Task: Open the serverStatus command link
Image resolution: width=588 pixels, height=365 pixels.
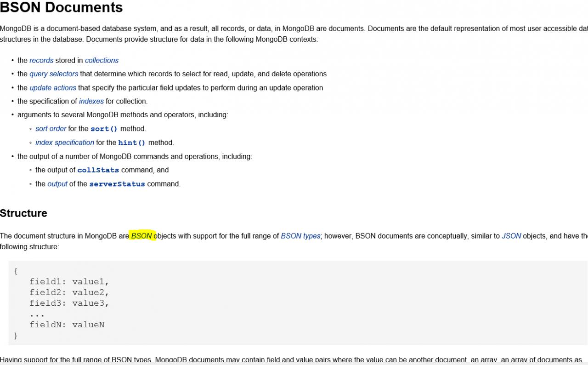Action: click(117, 184)
